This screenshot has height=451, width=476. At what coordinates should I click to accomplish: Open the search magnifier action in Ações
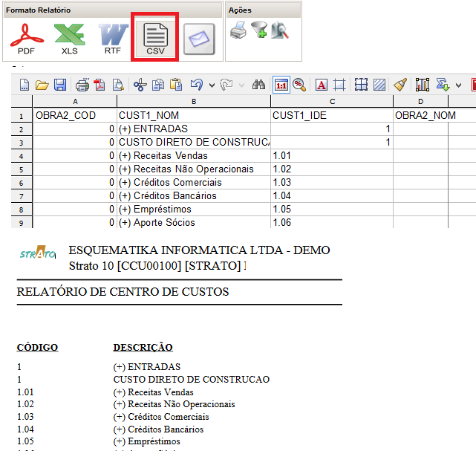280,30
